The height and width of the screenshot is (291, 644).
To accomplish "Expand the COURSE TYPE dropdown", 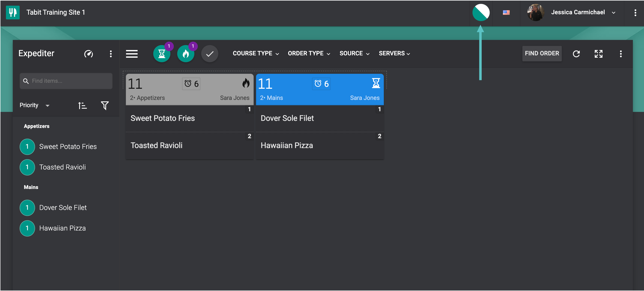I will pos(256,53).
